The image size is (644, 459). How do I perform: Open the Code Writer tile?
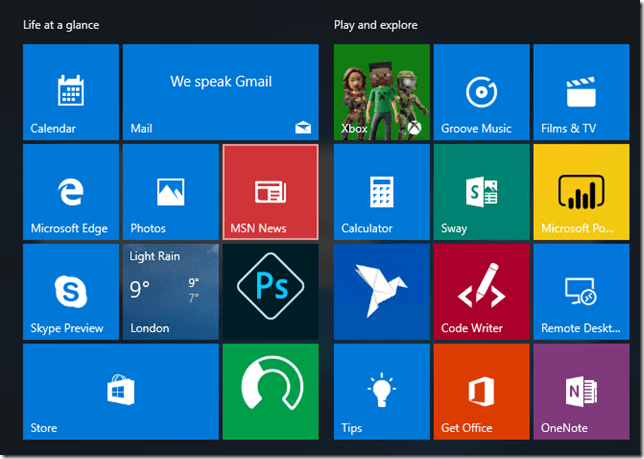click(481, 292)
